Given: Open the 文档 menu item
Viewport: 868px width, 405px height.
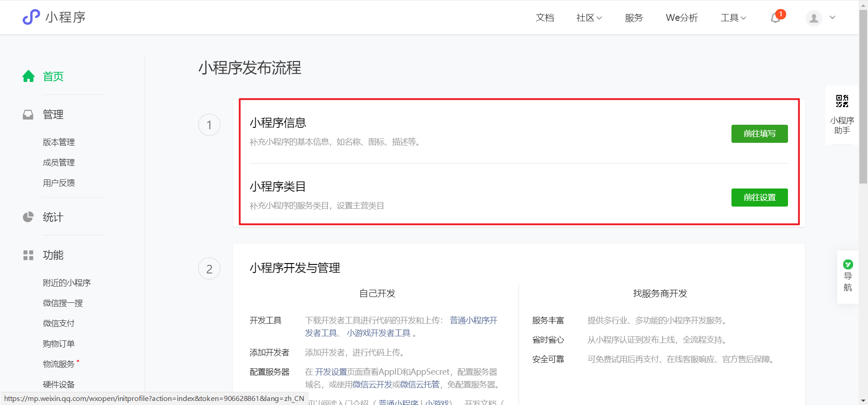Looking at the screenshot, I should pyautogui.click(x=545, y=18).
